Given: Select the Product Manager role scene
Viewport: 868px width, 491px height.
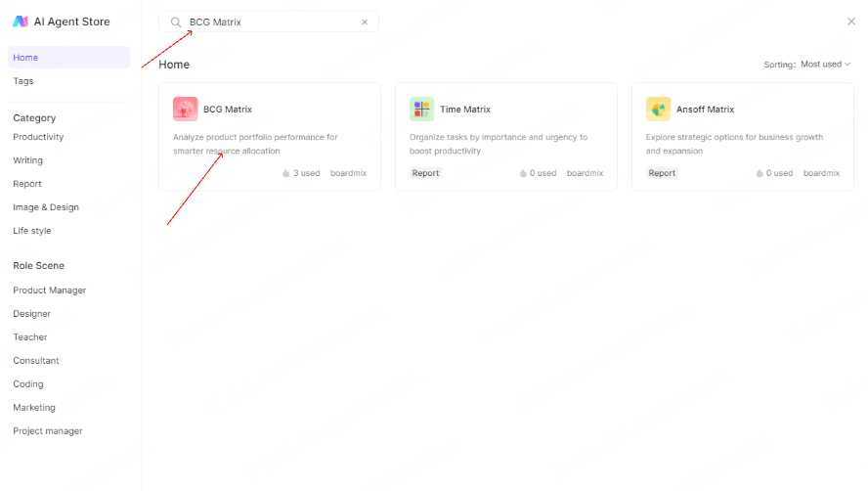Looking at the screenshot, I should (x=50, y=290).
